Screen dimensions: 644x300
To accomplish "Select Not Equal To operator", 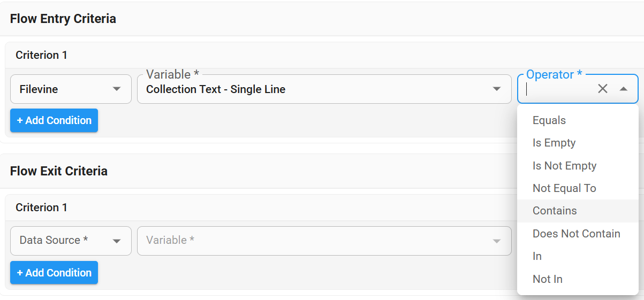I will pyautogui.click(x=564, y=188).
